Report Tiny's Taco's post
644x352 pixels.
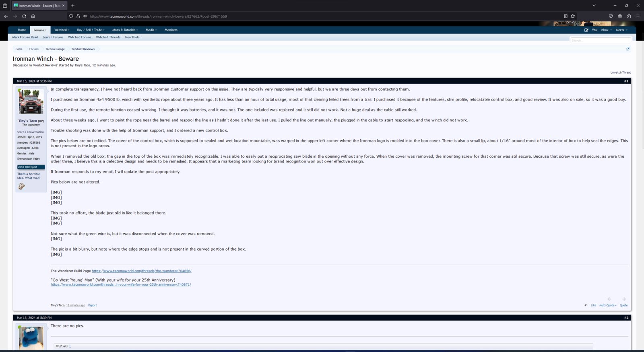92,305
